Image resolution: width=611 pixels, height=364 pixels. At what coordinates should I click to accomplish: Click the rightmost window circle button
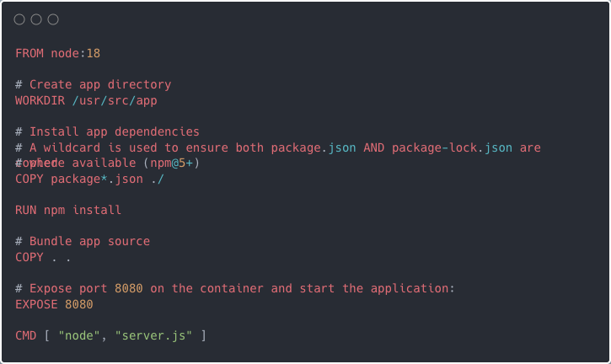click(x=53, y=19)
